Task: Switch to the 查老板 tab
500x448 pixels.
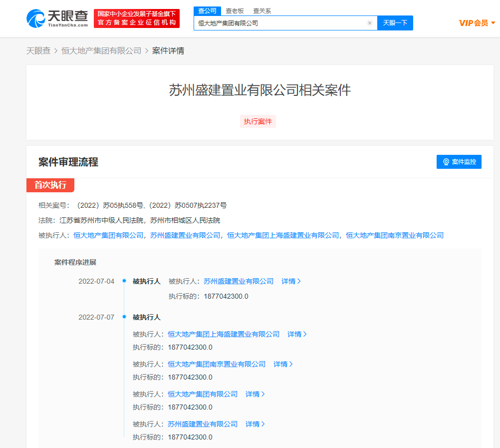Action: [x=234, y=10]
